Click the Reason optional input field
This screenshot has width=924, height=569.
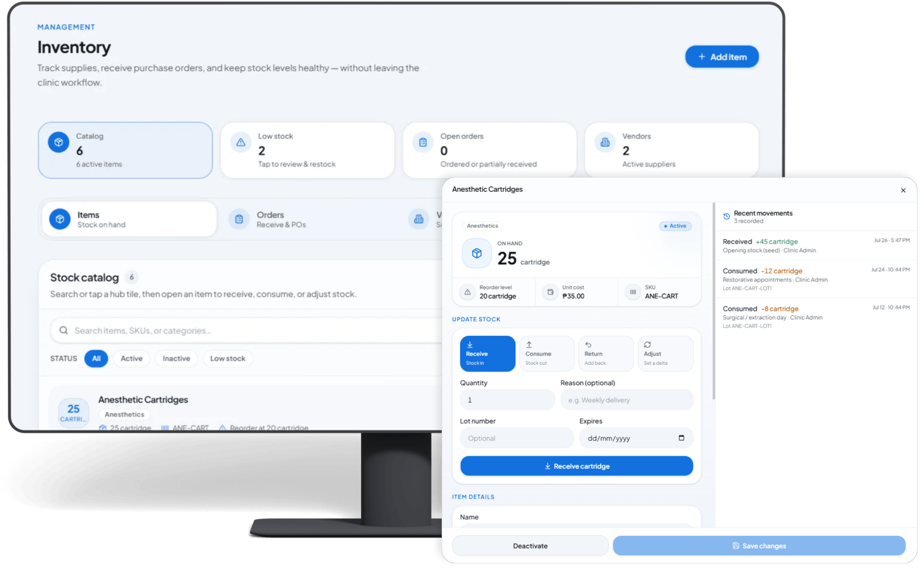[626, 400]
